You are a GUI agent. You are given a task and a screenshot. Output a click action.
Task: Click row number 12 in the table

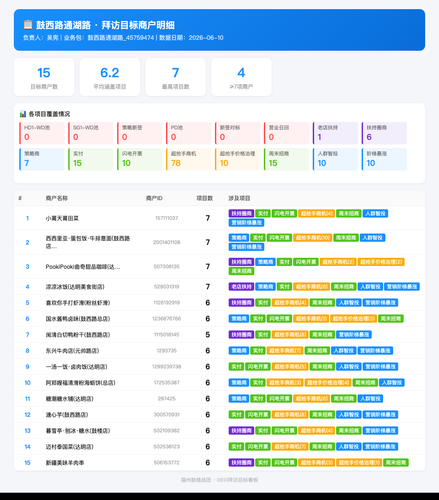tap(27, 415)
